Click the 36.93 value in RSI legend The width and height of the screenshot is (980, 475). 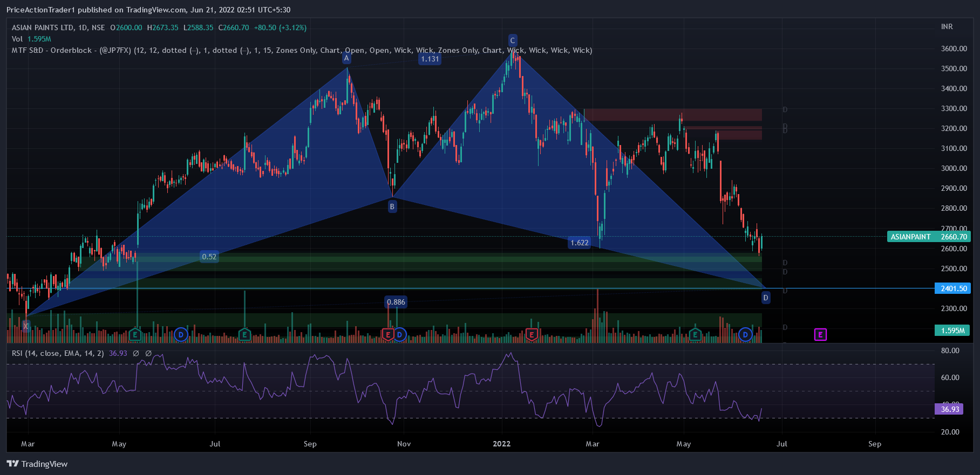pyautogui.click(x=118, y=353)
